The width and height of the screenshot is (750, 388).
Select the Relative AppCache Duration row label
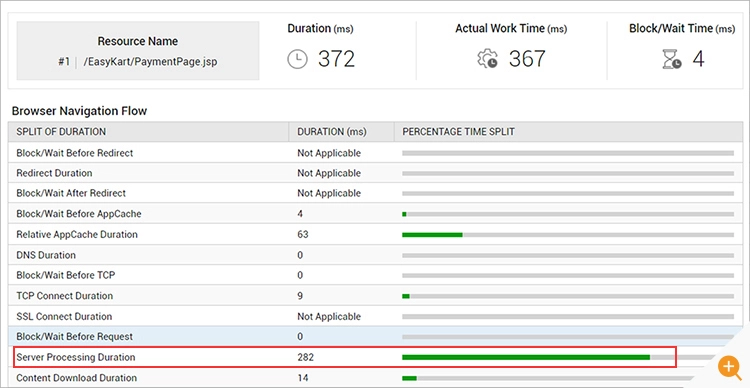(77, 234)
